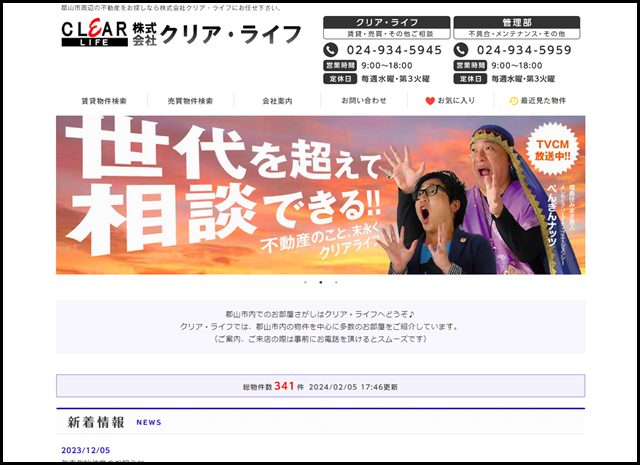The width and height of the screenshot is (640, 465).
Task: Click the 2023/12/05 news date
Action: click(86, 450)
